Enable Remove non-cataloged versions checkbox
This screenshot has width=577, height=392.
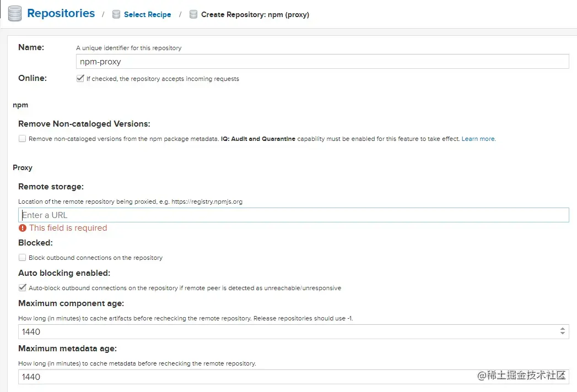(x=23, y=139)
